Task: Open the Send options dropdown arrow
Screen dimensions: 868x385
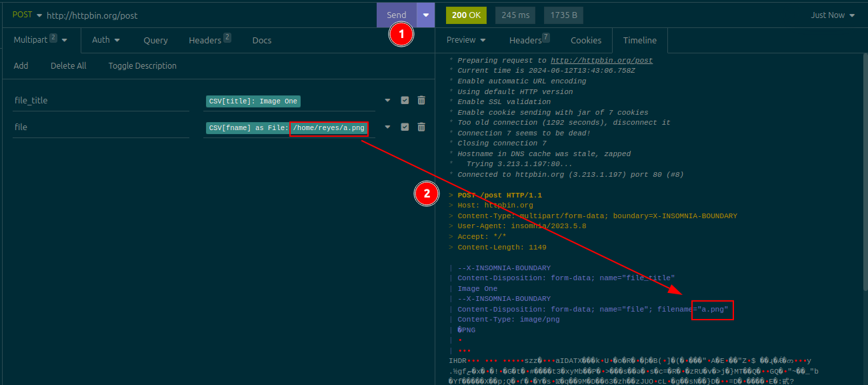Action: tap(426, 15)
